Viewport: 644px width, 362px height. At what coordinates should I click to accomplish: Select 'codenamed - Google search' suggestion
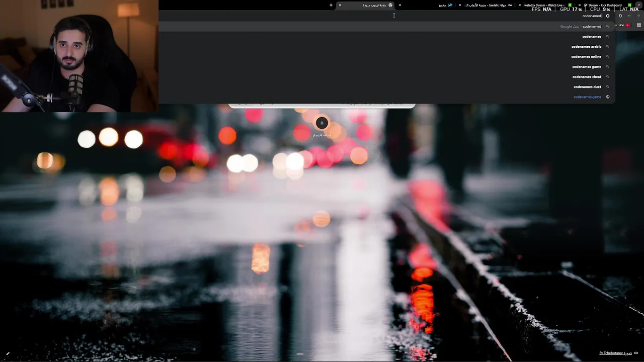click(386, 26)
